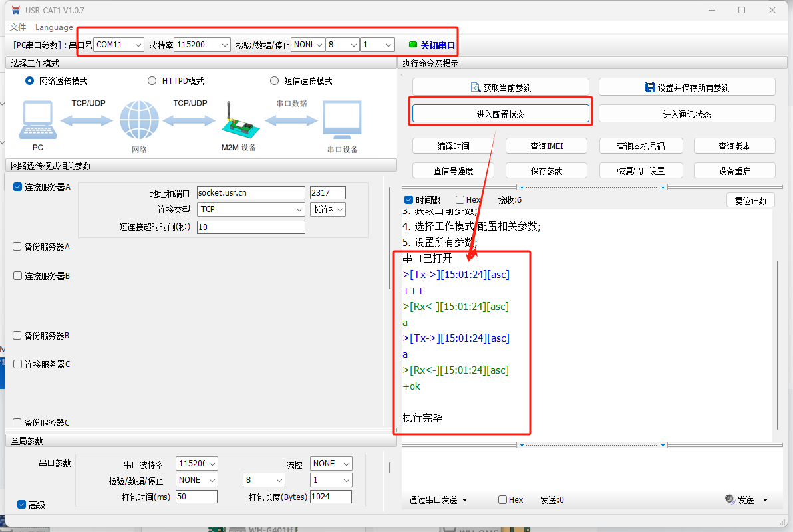This screenshot has width=793, height=532.
Task: Click the socket.usr.cn address input field
Action: [x=250, y=193]
